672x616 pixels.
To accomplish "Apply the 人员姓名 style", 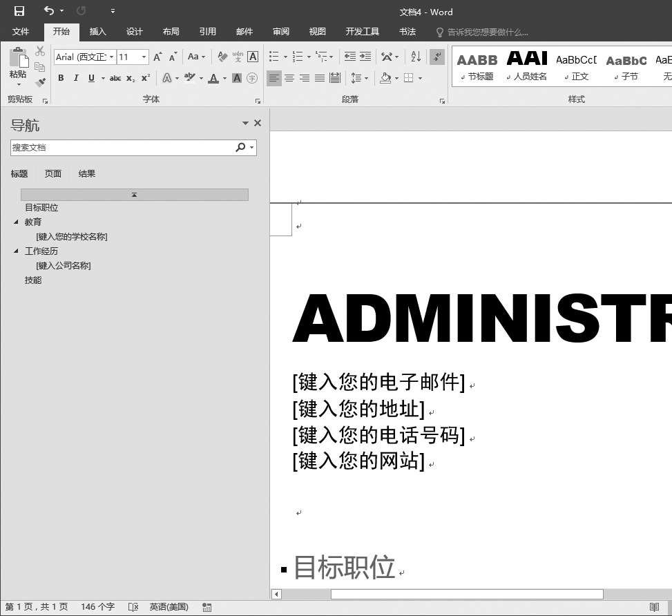I will click(x=527, y=67).
